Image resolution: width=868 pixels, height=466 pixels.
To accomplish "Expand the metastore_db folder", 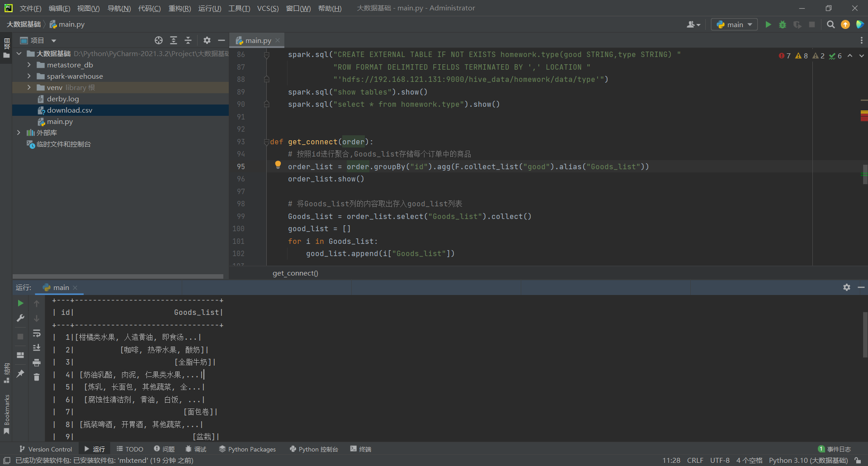I will point(29,65).
